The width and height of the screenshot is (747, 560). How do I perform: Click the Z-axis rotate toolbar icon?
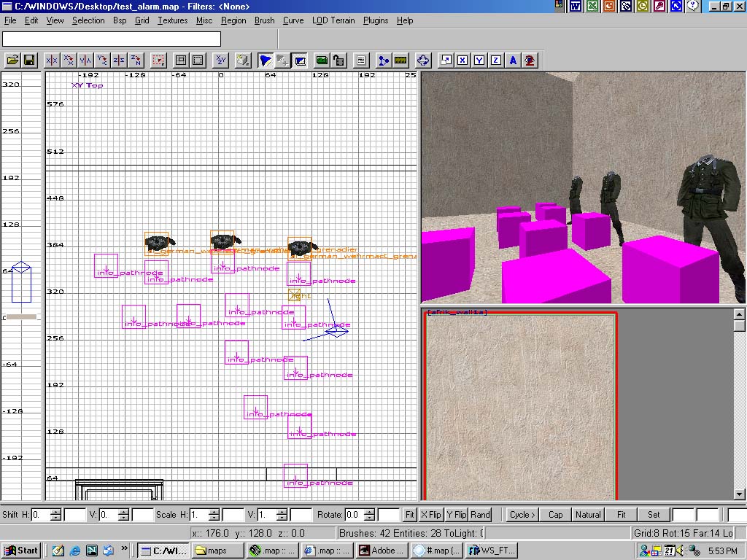pos(136,61)
